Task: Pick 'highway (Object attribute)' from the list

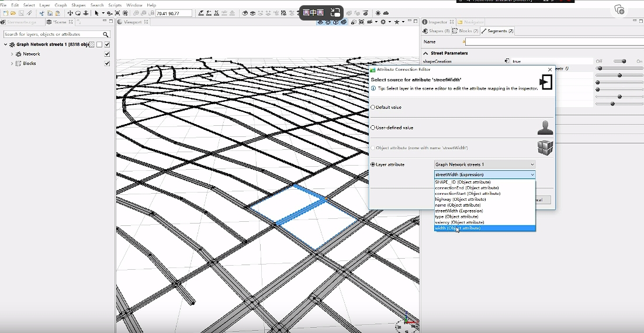Action: pyautogui.click(x=461, y=199)
